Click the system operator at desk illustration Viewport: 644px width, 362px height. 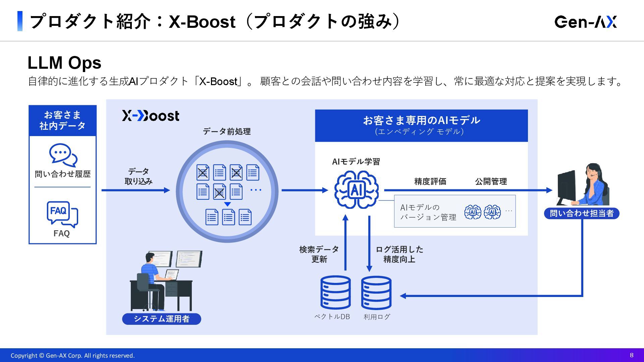click(x=165, y=281)
